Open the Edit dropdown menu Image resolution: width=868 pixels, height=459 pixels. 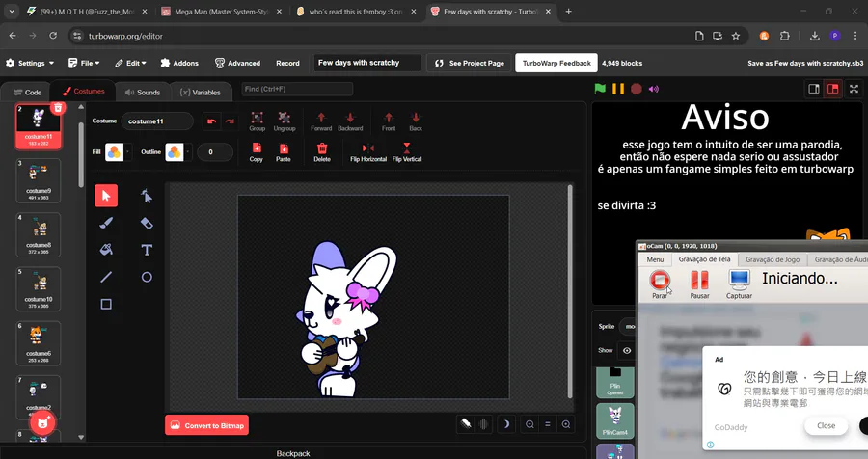130,63
